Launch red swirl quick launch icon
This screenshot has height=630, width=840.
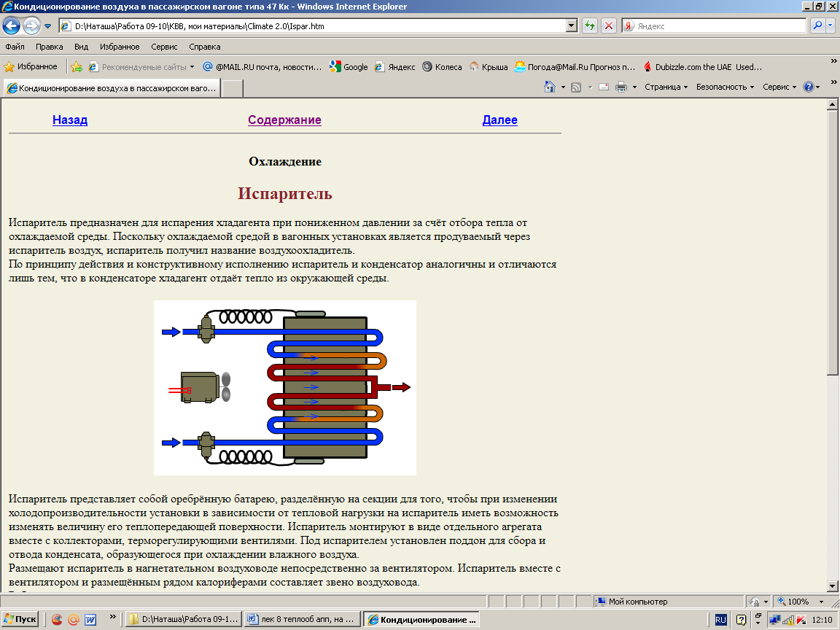tap(57, 620)
